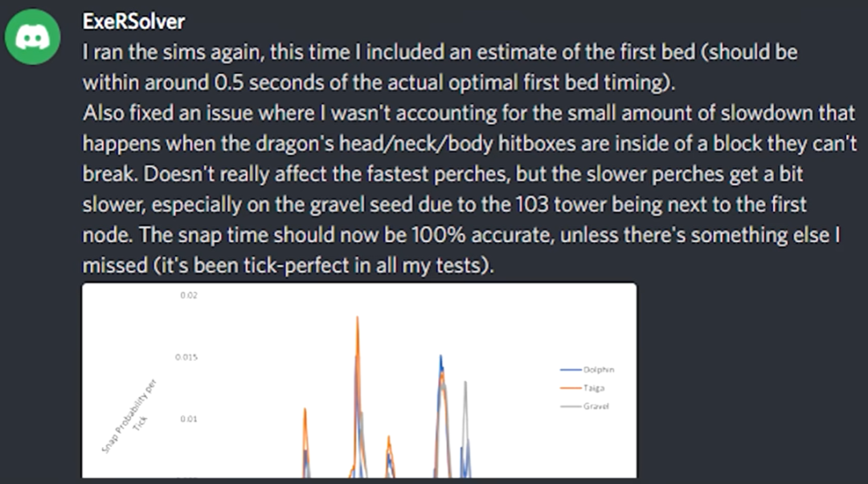The width and height of the screenshot is (868, 484).
Task: Click the top of the blue Dolphin peak
Action: coord(440,357)
